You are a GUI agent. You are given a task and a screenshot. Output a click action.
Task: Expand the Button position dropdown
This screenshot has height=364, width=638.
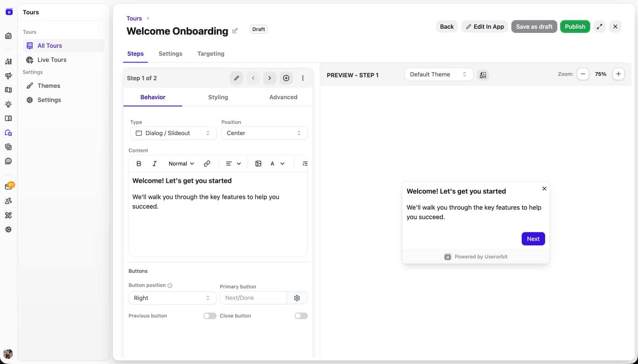click(172, 298)
